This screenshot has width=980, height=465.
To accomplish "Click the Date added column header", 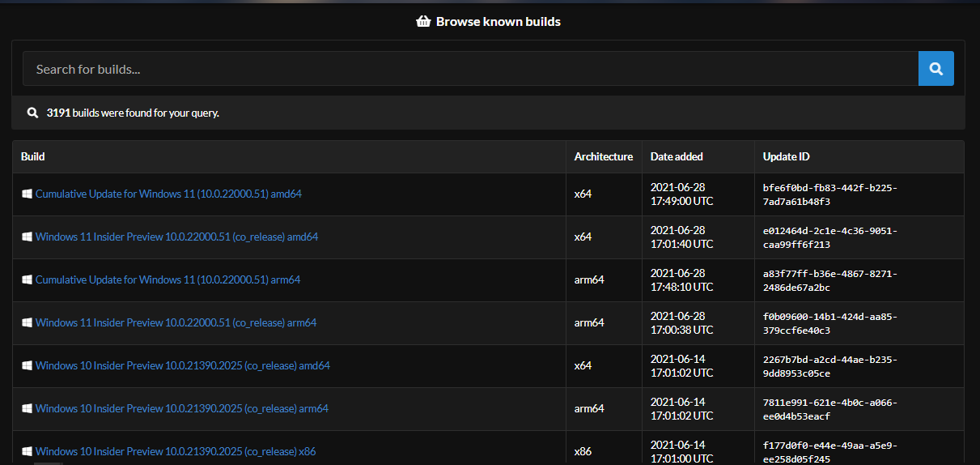I will 677,156.
